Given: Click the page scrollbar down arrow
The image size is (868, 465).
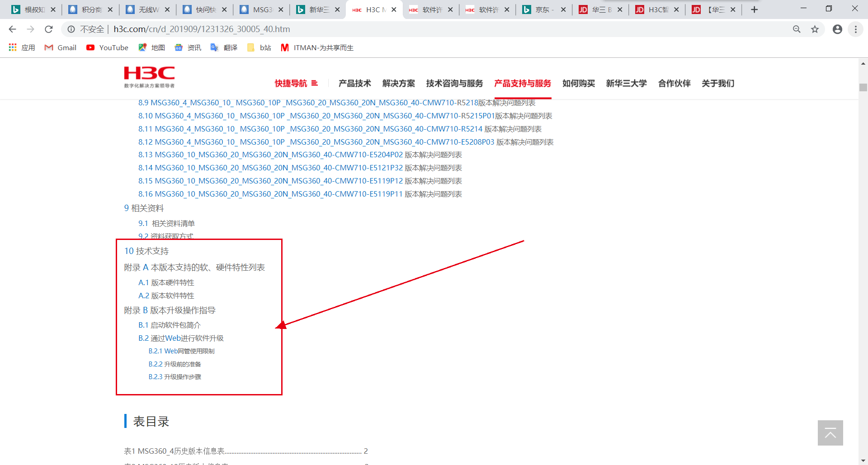Looking at the screenshot, I should point(863,461).
